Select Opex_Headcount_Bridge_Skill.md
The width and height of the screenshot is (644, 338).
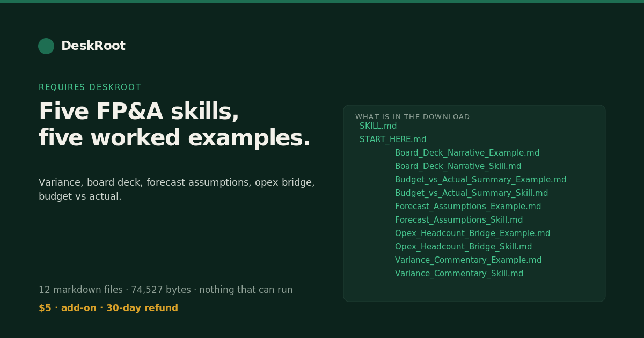464,247
